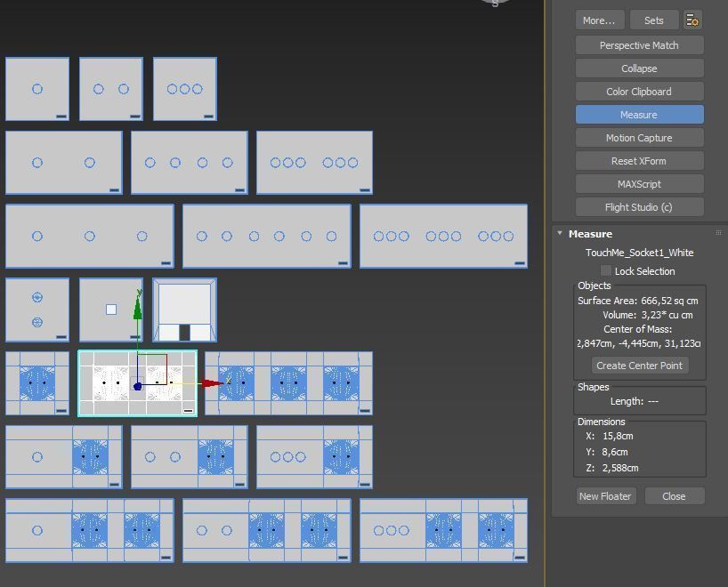
Task: Click the Y dimension 8,6cm value
Action: coord(615,452)
